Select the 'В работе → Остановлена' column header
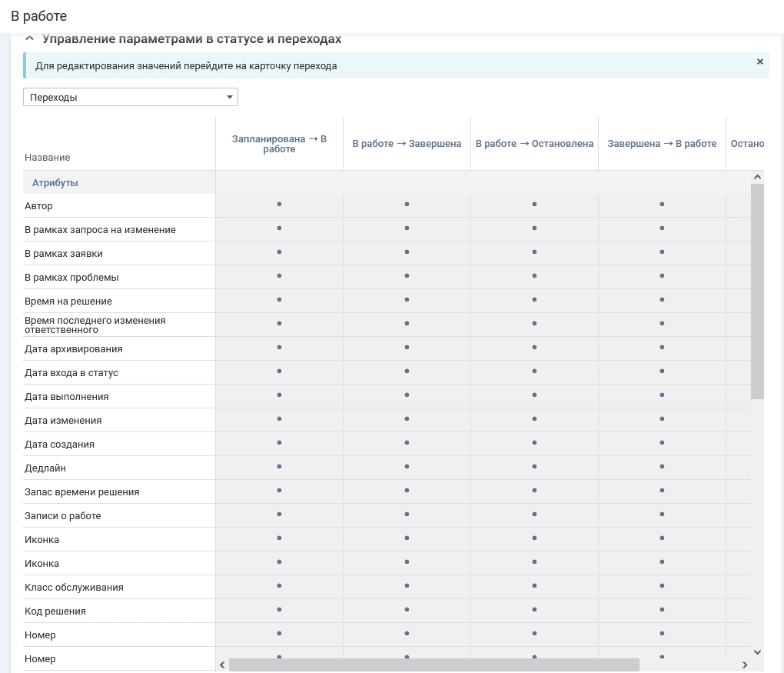The height and width of the screenshot is (673, 784). pyautogui.click(x=534, y=144)
